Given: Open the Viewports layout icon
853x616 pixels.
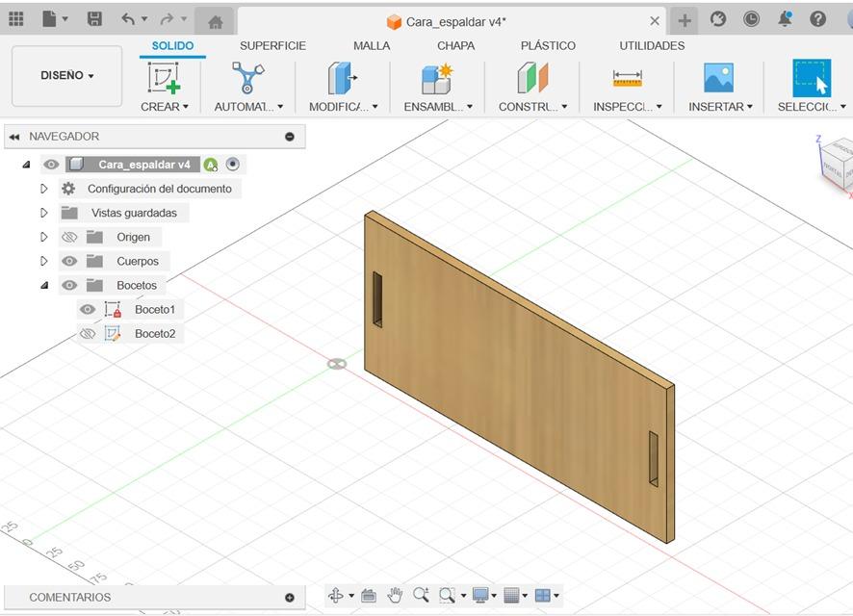Looking at the screenshot, I should pos(542,596).
